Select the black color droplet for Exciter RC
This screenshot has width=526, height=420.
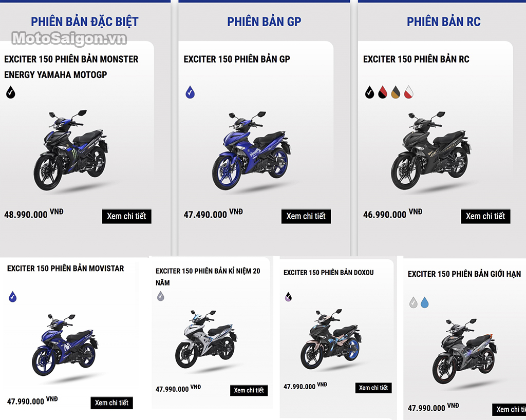369,92
